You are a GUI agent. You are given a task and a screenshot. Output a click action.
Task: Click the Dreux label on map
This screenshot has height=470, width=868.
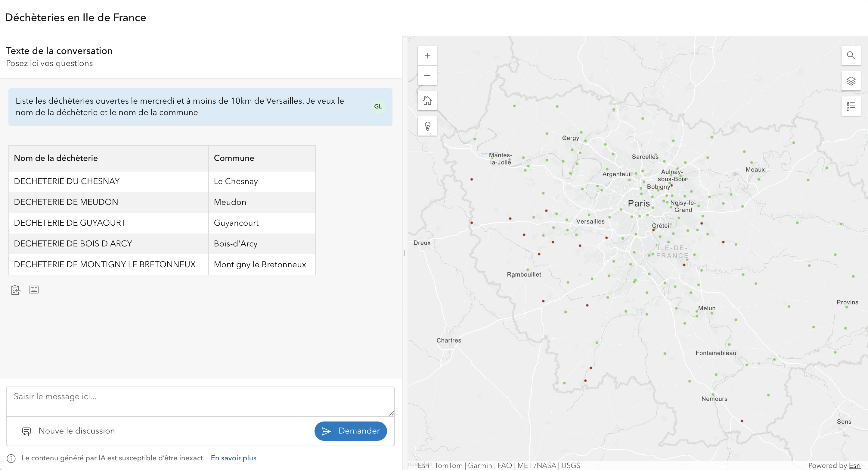pos(422,243)
